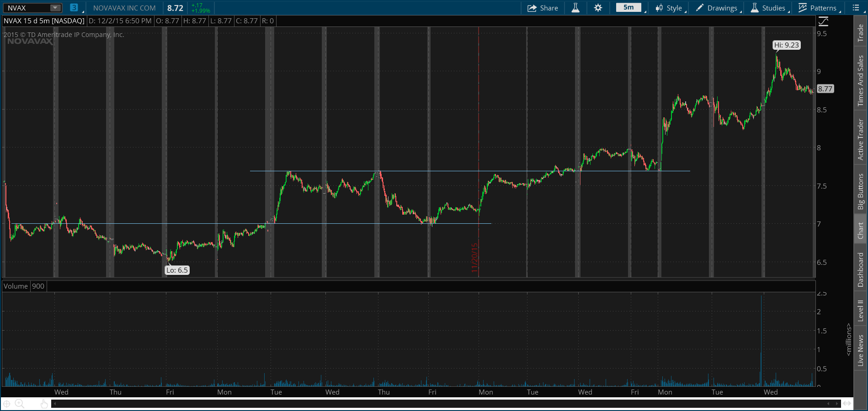Open the NVAX symbol dropdown arrow
868x411 pixels.
(55, 8)
